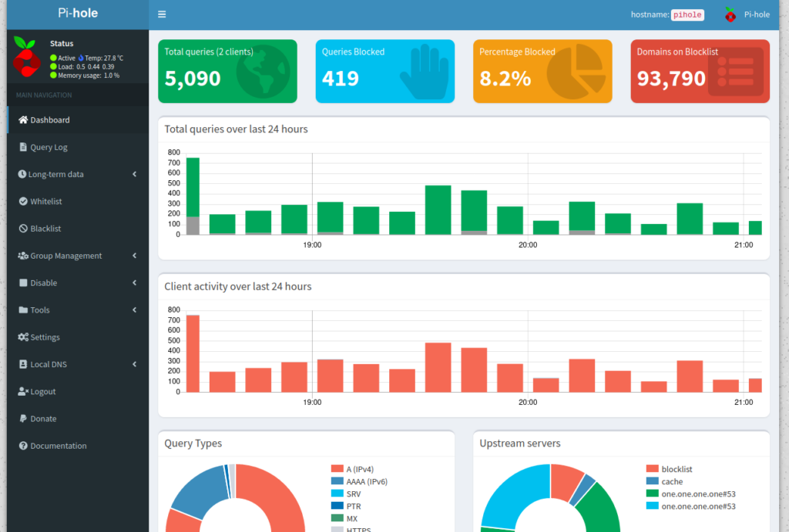Select Logout in the sidebar
789x532 pixels.
tap(78, 391)
